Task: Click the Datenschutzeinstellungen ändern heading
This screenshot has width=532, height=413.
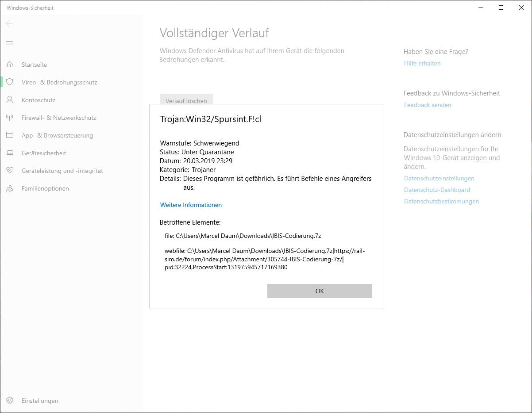Action: click(x=452, y=135)
